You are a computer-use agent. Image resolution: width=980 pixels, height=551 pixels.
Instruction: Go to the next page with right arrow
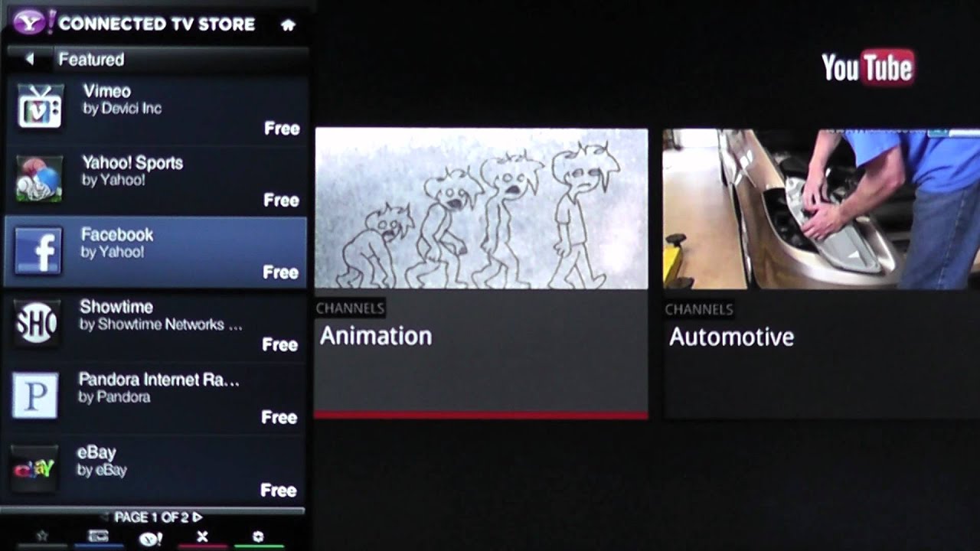pos(198,517)
